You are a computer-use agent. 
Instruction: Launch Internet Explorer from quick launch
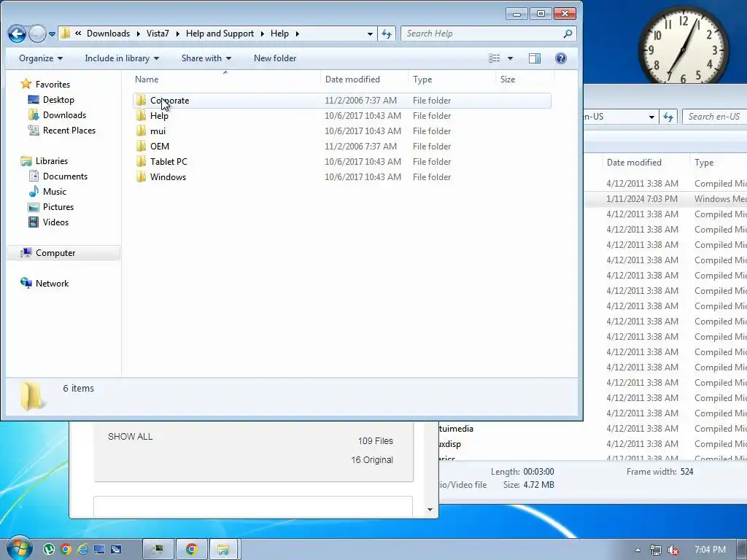82,550
